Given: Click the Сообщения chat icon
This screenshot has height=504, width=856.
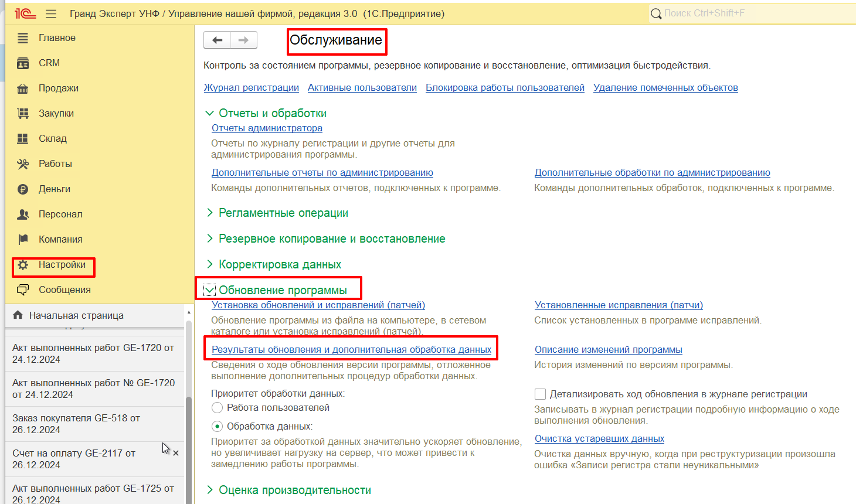Looking at the screenshot, I should coord(23,290).
